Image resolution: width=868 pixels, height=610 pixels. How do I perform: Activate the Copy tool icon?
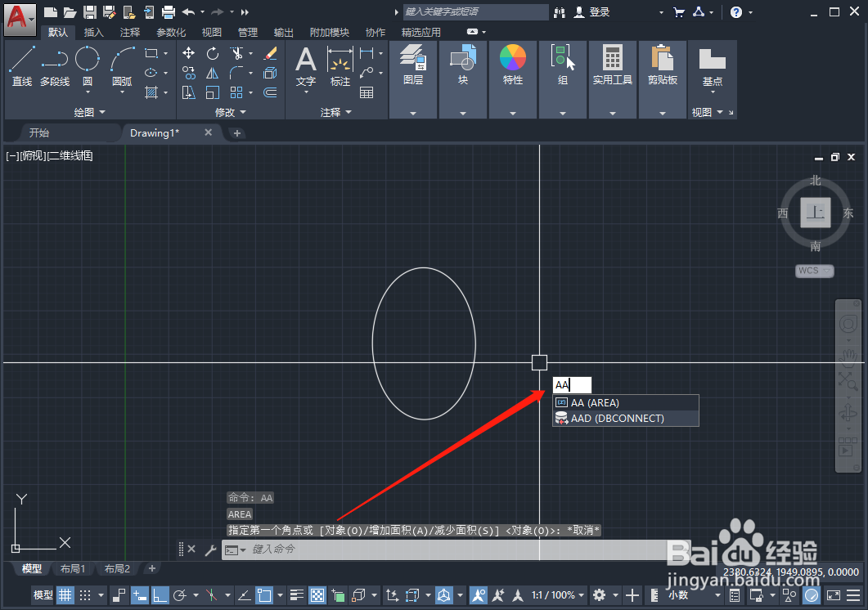(x=188, y=73)
